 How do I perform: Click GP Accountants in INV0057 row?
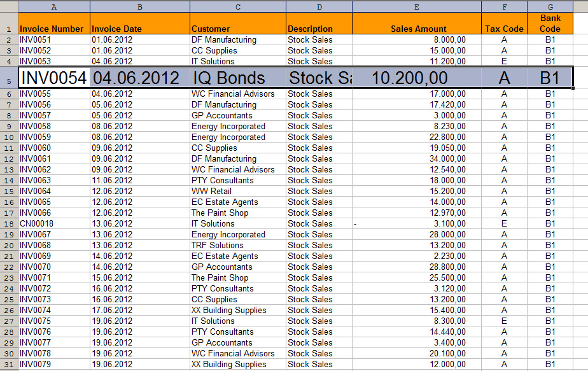(x=238, y=116)
